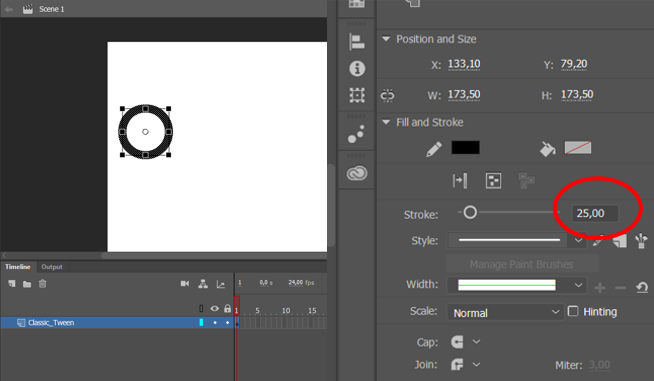Click the lock width and height link icon
The image size is (654, 381).
pos(387,95)
